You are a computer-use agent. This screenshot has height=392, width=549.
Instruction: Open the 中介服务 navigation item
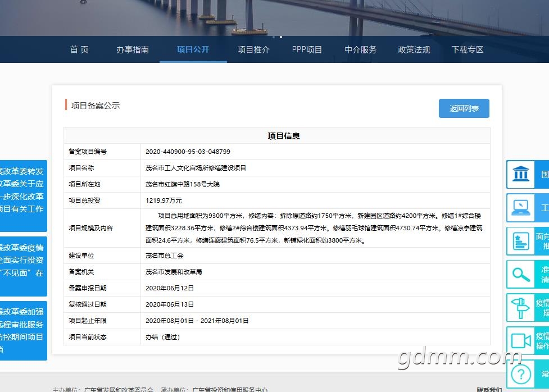coord(361,49)
